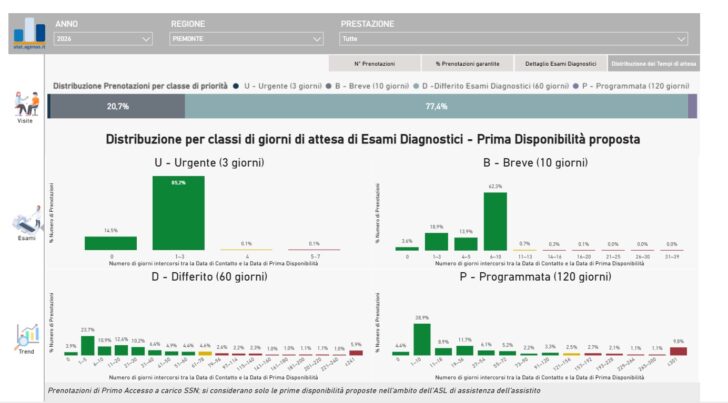Click 'Distribuzione Prenotazioni per classe di priorità' label

140,86
